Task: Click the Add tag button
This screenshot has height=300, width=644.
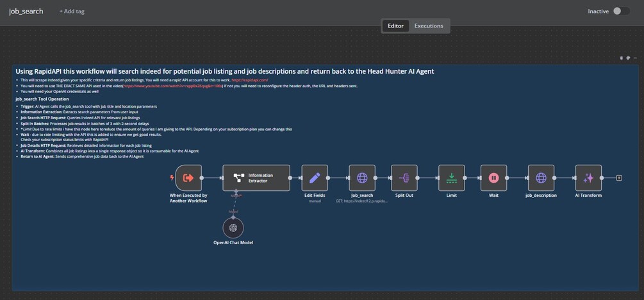Action: (x=72, y=11)
